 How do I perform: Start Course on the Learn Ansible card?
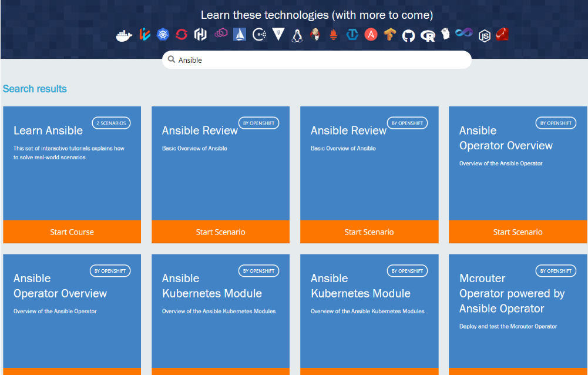point(72,232)
